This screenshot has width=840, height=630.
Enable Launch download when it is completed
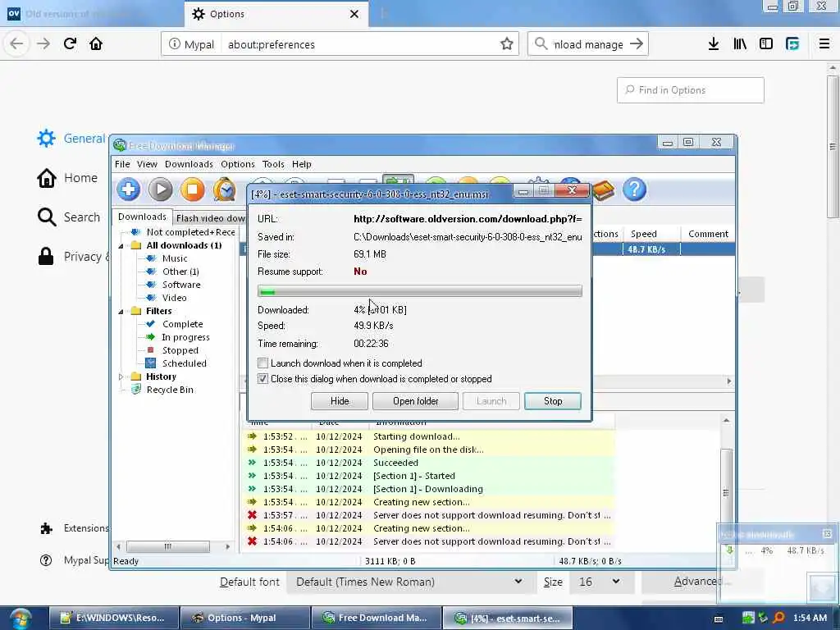point(262,363)
